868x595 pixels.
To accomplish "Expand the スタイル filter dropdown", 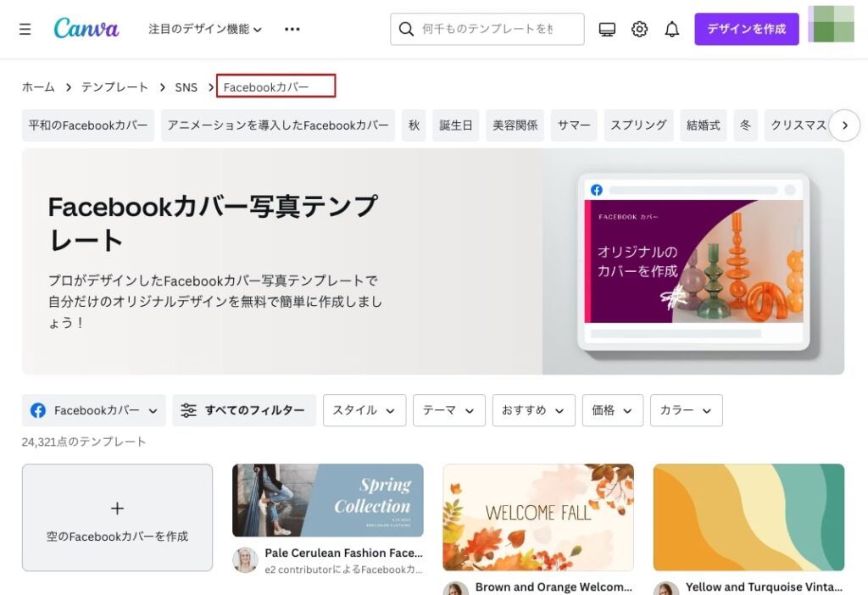I will tap(364, 410).
